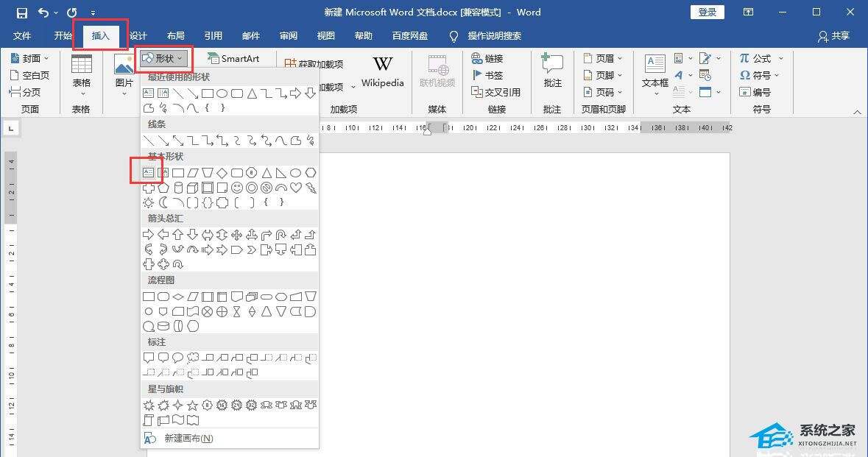Select the no-symbol (prohibited) shape

coord(267,188)
